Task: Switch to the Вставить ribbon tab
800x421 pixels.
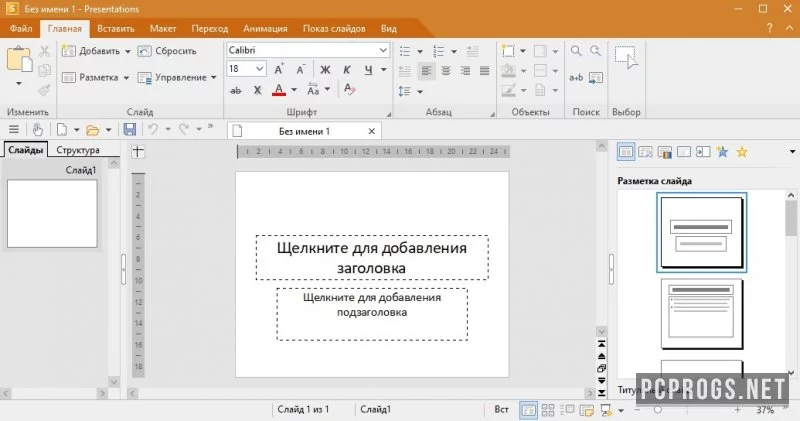Action: pos(116,29)
